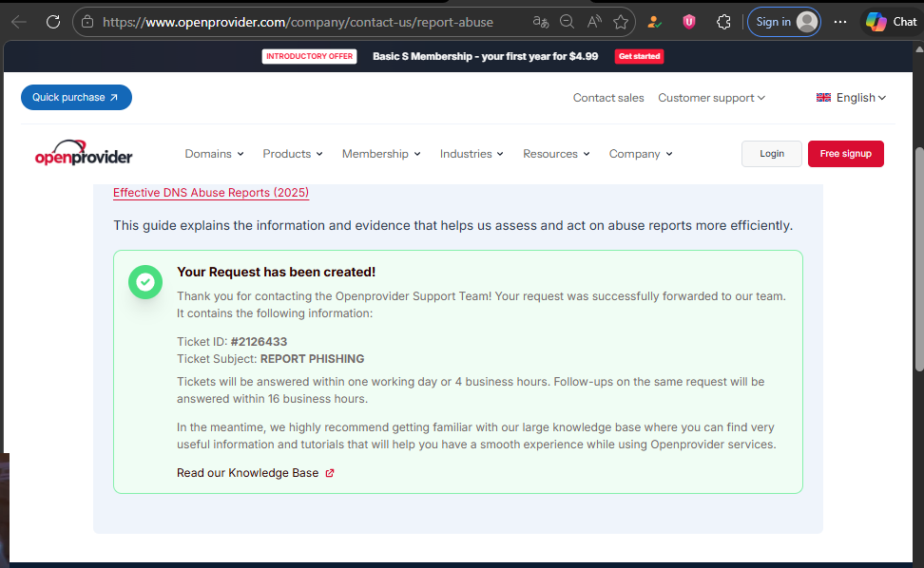Screen dimensions: 924x568
Task: Expand Customer support dropdown
Action: [x=711, y=98]
